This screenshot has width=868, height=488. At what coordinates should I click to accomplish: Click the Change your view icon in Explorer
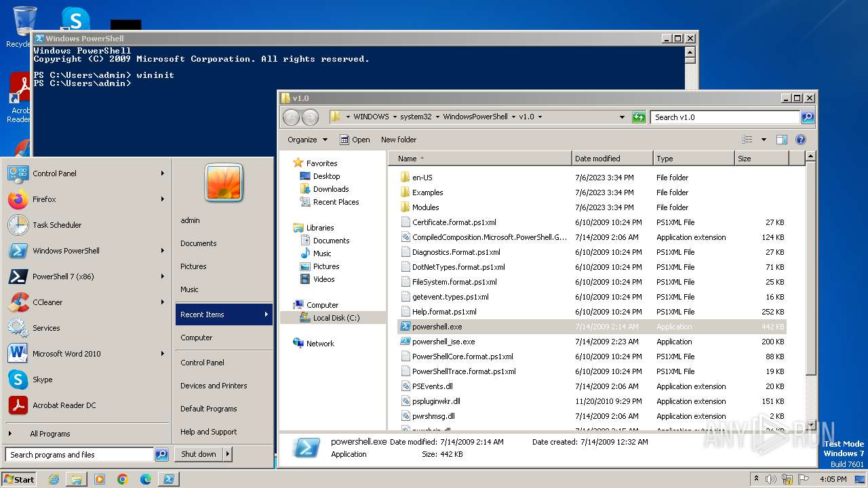pyautogui.click(x=747, y=140)
